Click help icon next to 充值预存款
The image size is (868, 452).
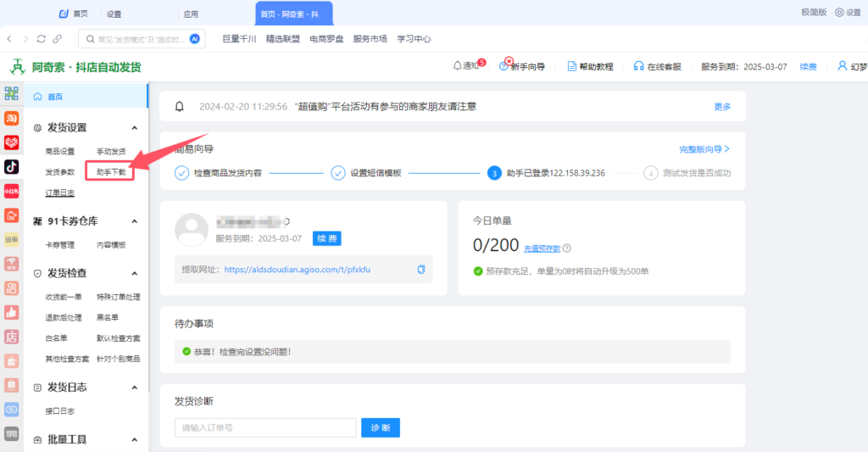click(x=567, y=248)
